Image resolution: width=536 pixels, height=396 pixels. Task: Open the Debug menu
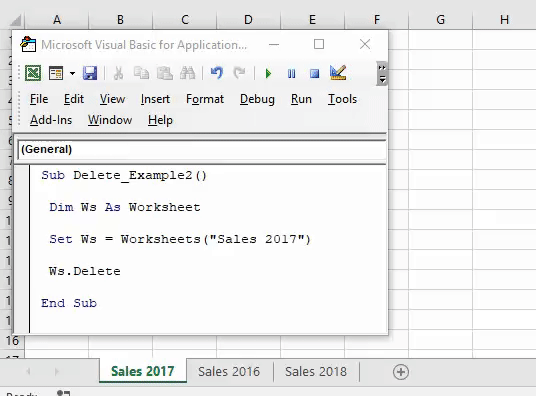[257, 99]
